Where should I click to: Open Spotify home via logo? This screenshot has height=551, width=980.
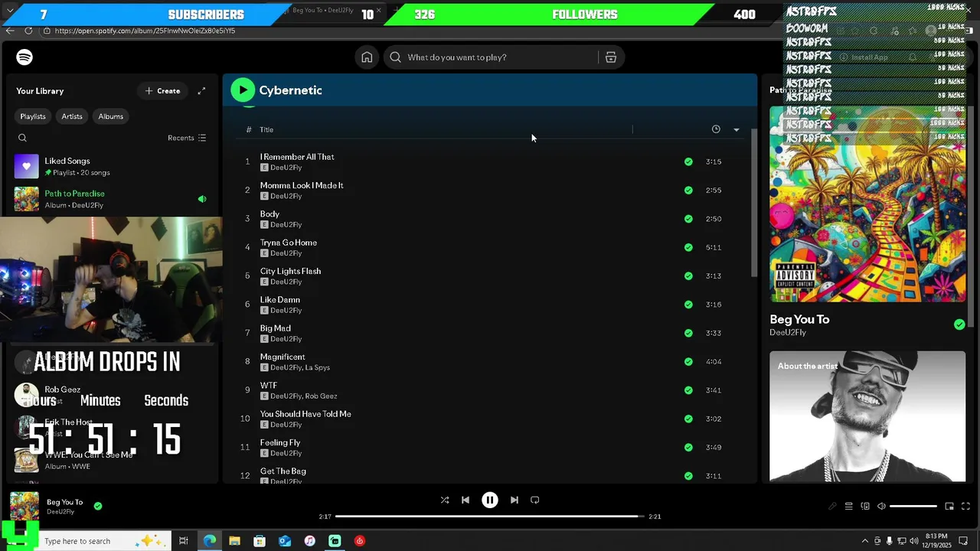click(x=24, y=57)
